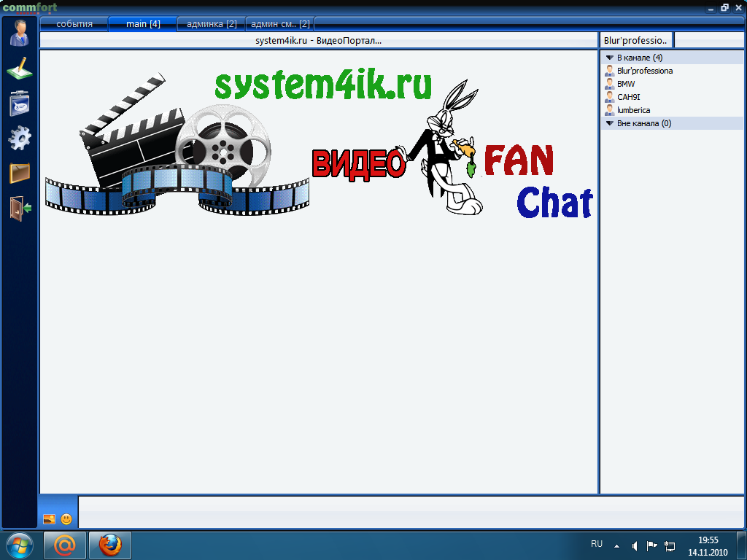Click the volume speaker tray icon
The image size is (747, 560).
pos(635,545)
